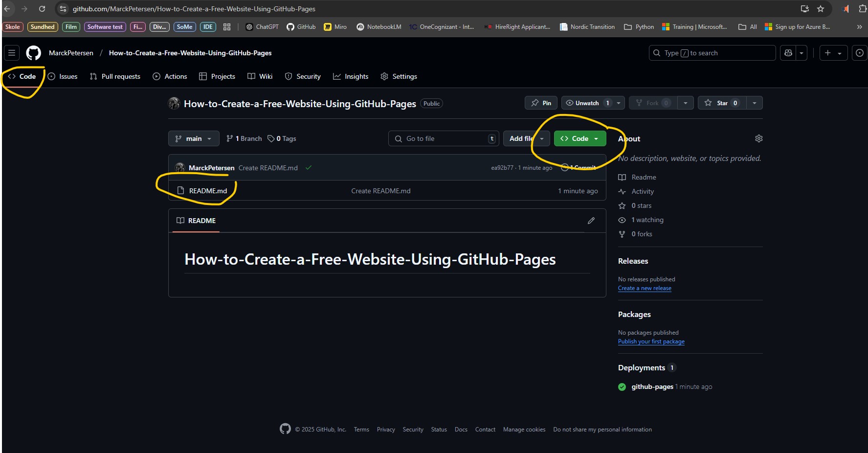Open the Copilot dropdown arrow

(x=801, y=53)
